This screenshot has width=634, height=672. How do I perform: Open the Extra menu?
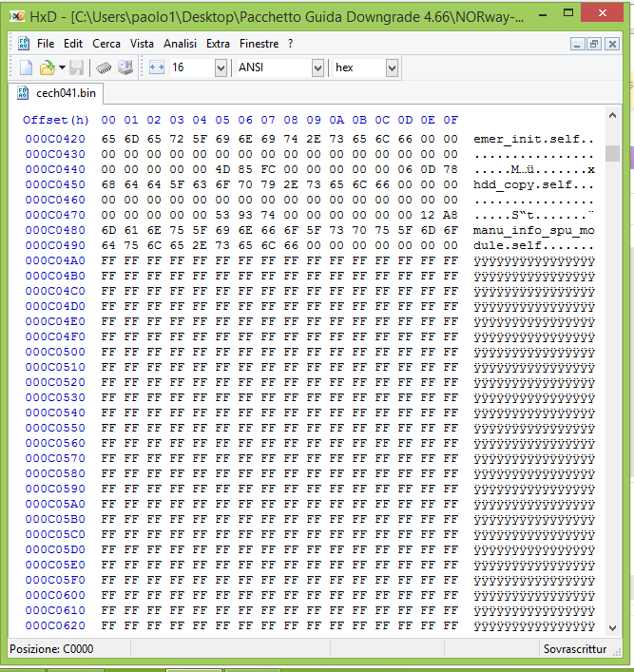218,44
